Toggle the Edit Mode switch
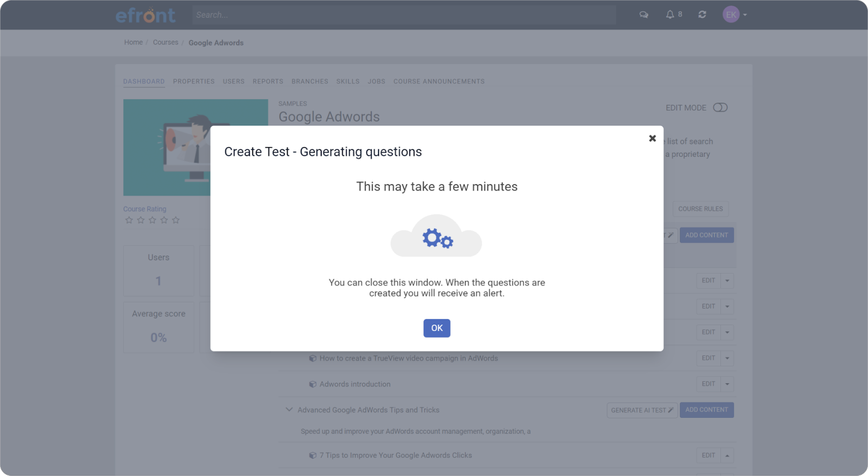 click(x=720, y=107)
